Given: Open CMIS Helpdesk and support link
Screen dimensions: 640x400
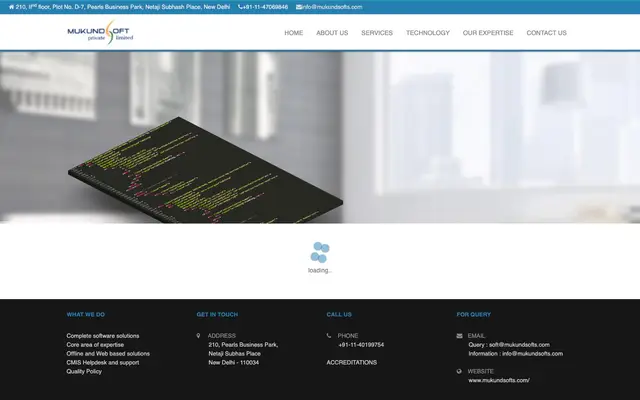Looking at the screenshot, I should (x=103, y=362).
